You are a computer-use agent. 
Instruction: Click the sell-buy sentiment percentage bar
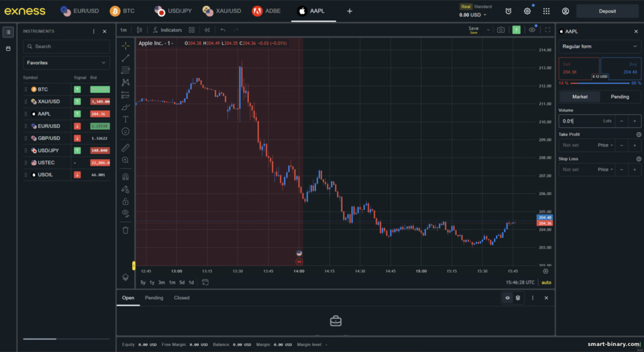point(600,83)
